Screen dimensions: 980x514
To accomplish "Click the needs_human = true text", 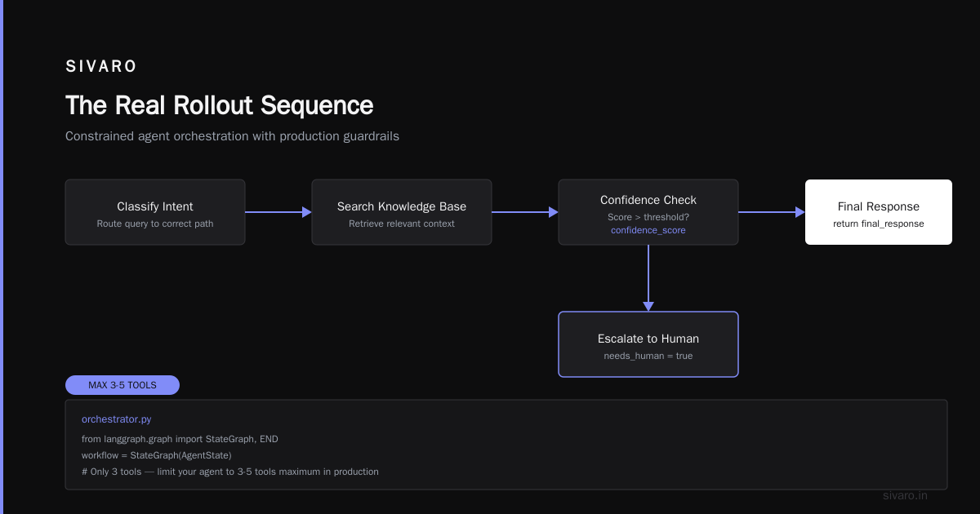I will click(x=648, y=356).
